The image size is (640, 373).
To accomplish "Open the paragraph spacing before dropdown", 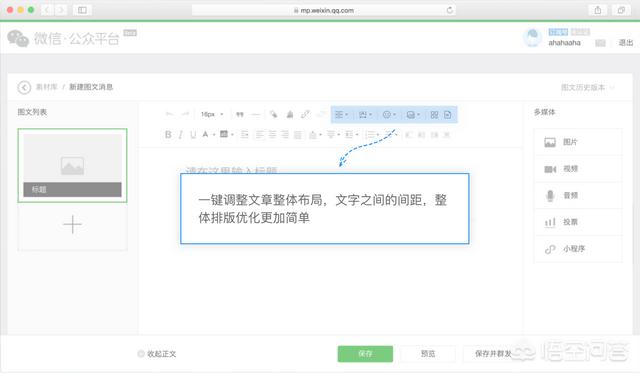I will 315,134.
